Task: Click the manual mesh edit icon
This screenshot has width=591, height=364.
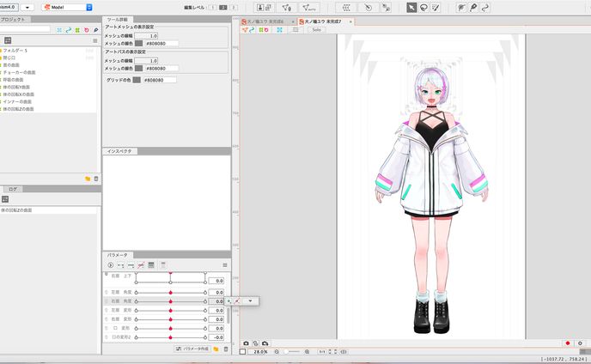Action: (286, 7)
